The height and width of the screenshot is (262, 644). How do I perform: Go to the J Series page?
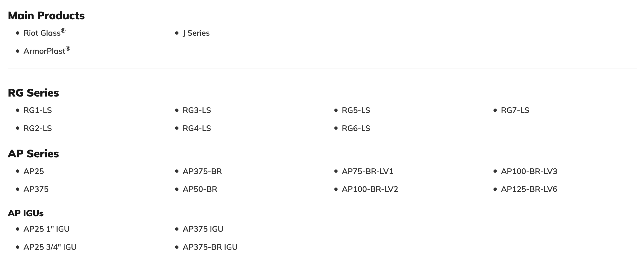click(196, 33)
